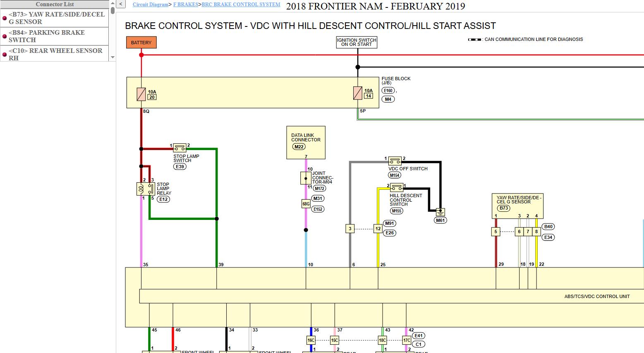Image resolution: width=644 pixels, height=353 pixels.
Task: Open BRC BRAKE CONTROL SYSTEM breadcrumb link
Action: click(241, 5)
